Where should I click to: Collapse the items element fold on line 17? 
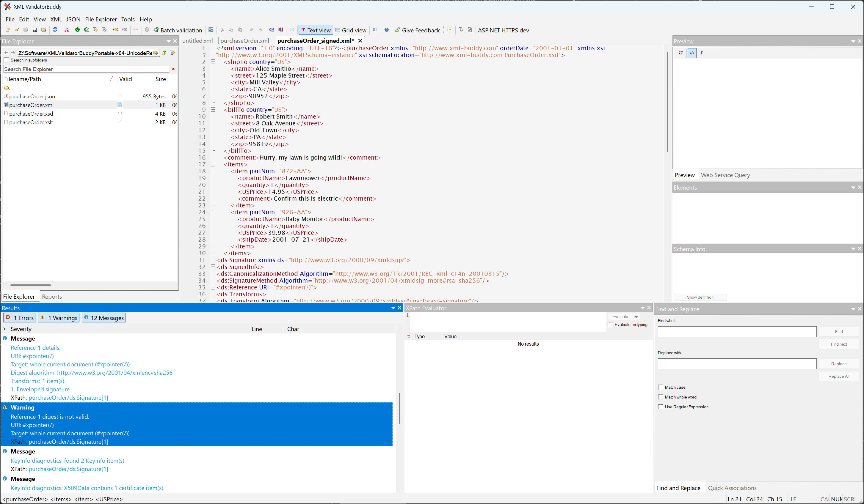(x=213, y=164)
